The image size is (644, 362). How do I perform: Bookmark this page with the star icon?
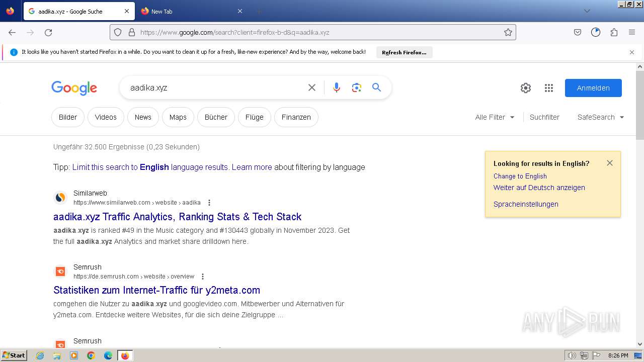[508, 32]
